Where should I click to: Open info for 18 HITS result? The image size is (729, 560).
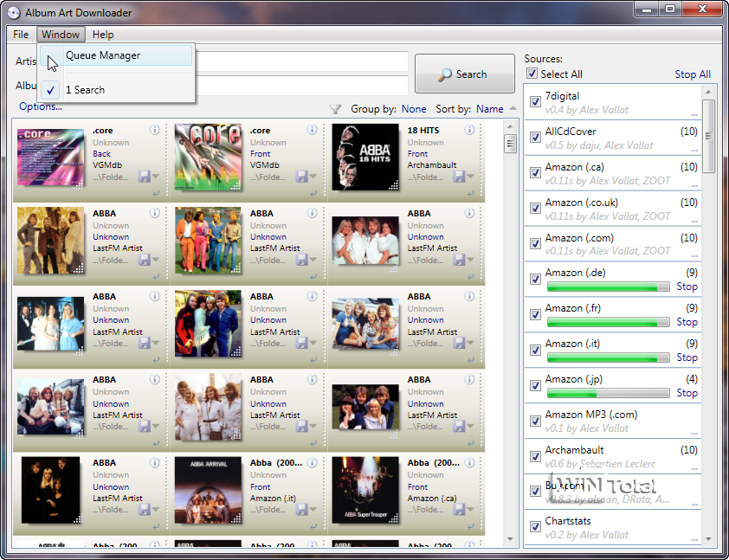(x=469, y=130)
